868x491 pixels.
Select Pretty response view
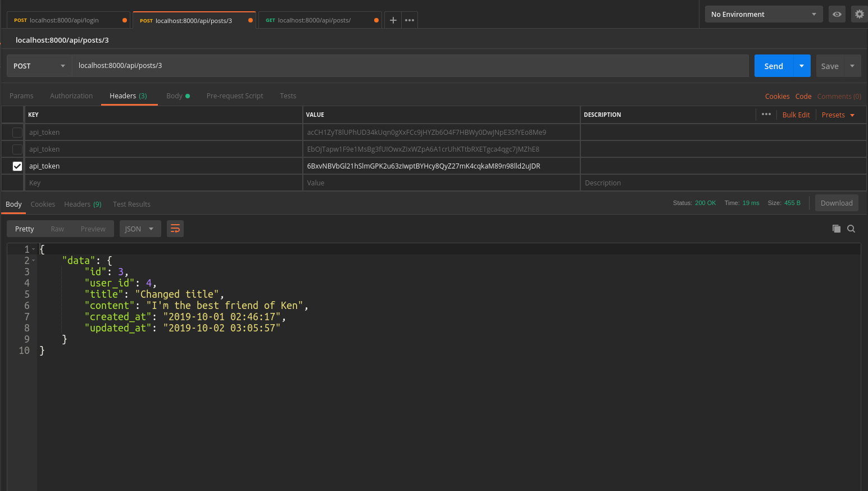tap(25, 229)
